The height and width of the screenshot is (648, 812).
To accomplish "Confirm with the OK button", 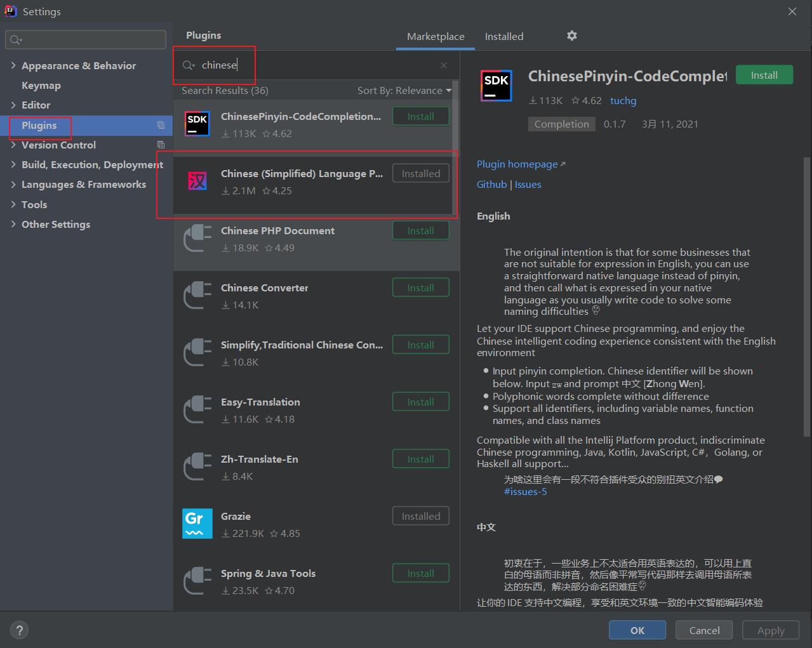I will (x=637, y=630).
